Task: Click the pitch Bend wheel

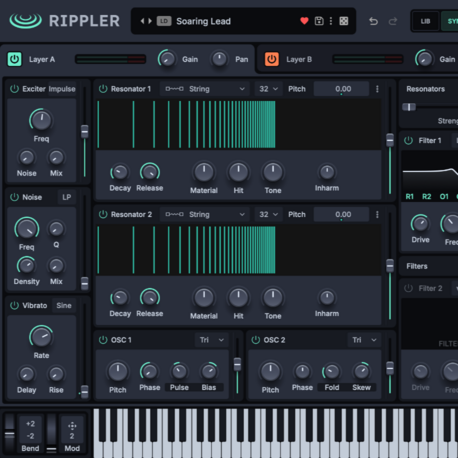Action: point(10,433)
